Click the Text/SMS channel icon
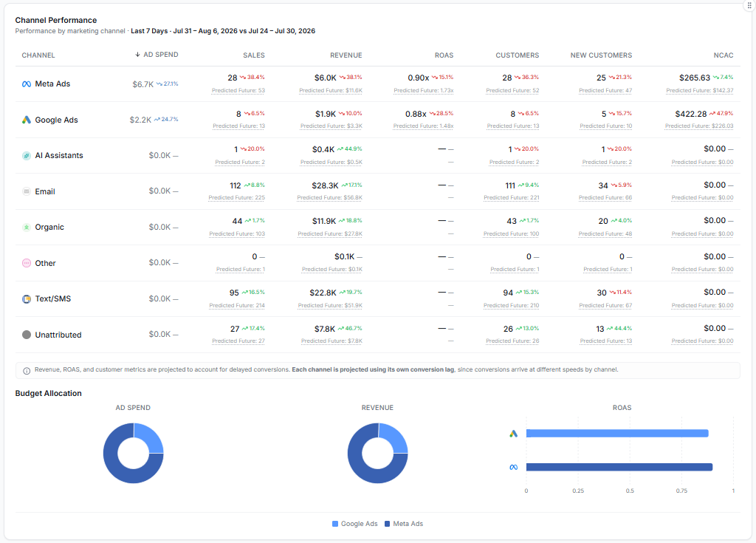This screenshot has height=543, width=756. [27, 298]
